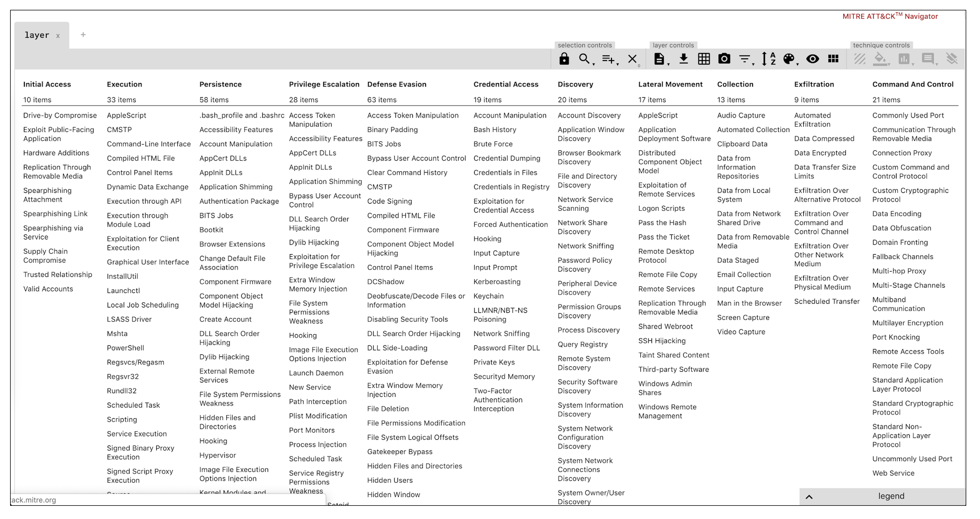Select the 'Process Discovery' technique

pos(589,330)
